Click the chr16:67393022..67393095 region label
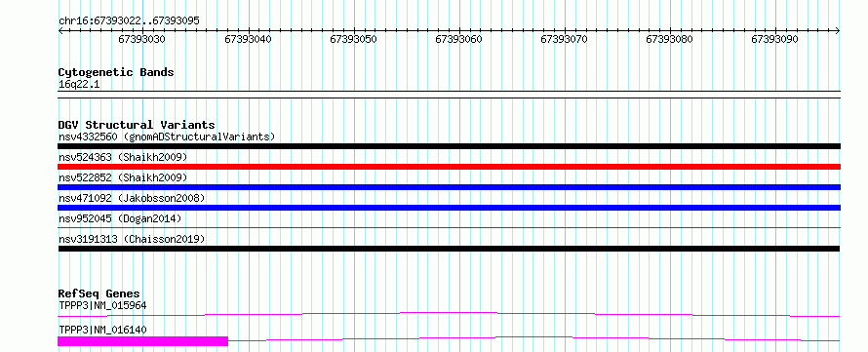Screen dimensions: 868x352 coord(129,21)
